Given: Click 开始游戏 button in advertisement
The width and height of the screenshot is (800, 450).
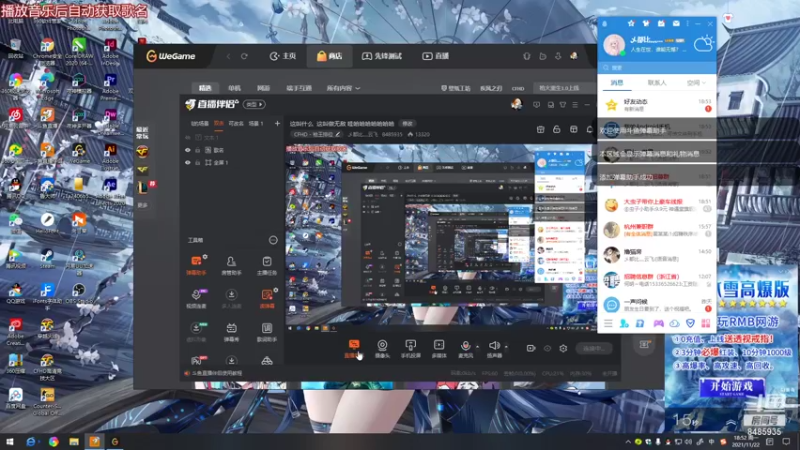Looking at the screenshot, I should [732, 387].
